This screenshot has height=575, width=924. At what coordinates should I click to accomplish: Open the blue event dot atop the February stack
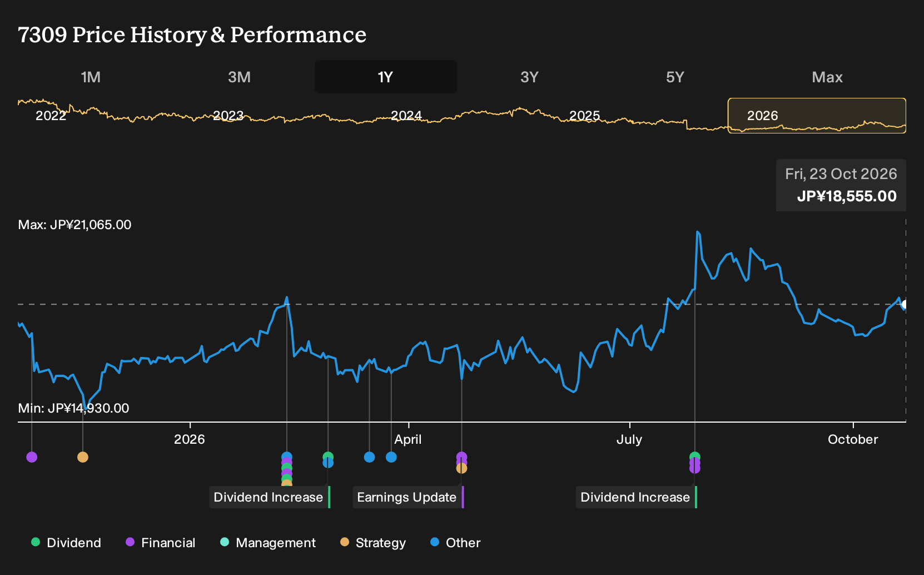tap(287, 457)
